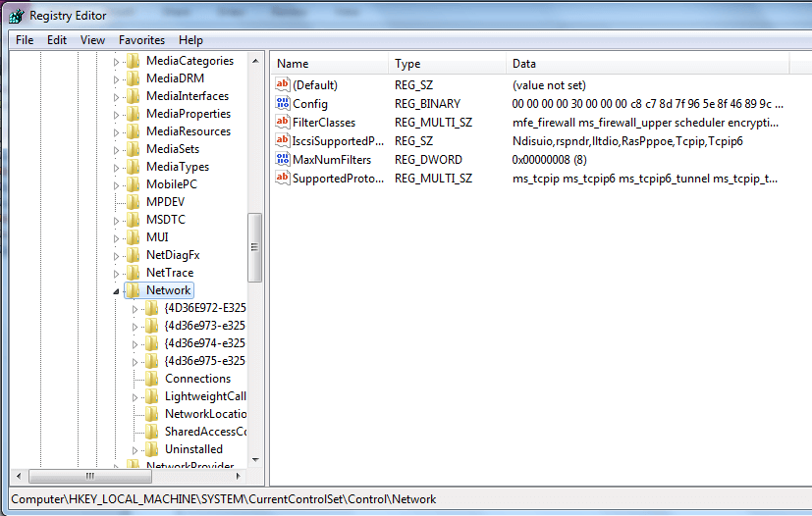This screenshot has height=516, width=812.
Task: Click the (value not set) data cell
Action: (549, 85)
